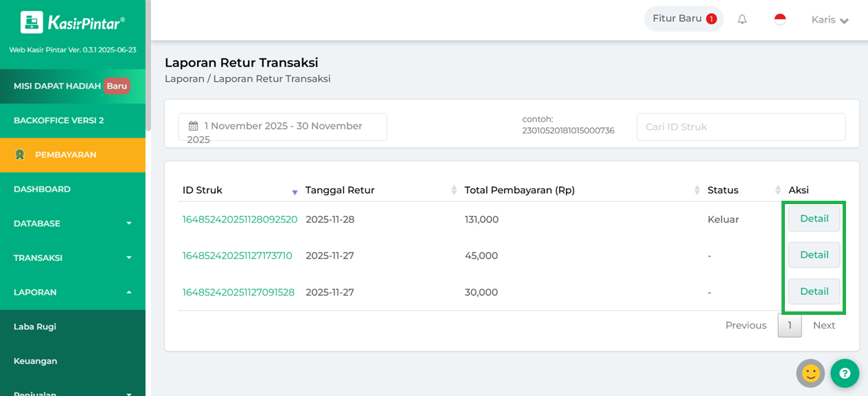Sort by Tanggal Retur column arrows
Image resolution: width=868 pixels, height=396 pixels.
(454, 190)
